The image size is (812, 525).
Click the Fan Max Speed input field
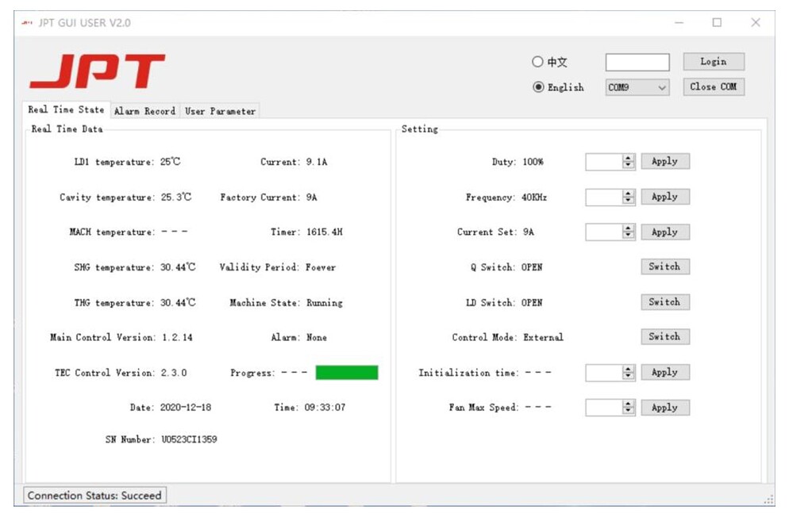coord(604,408)
